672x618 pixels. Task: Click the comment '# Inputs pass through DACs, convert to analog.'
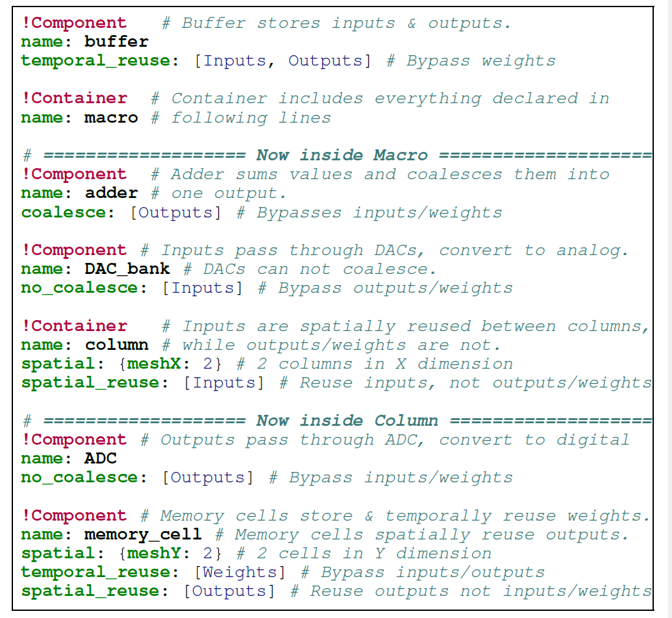[x=385, y=250]
